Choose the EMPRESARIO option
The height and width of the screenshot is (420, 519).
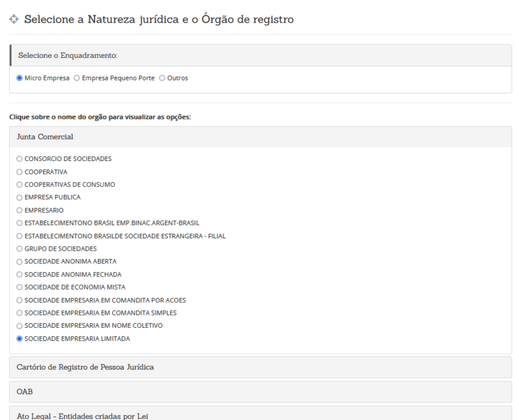tap(19, 210)
